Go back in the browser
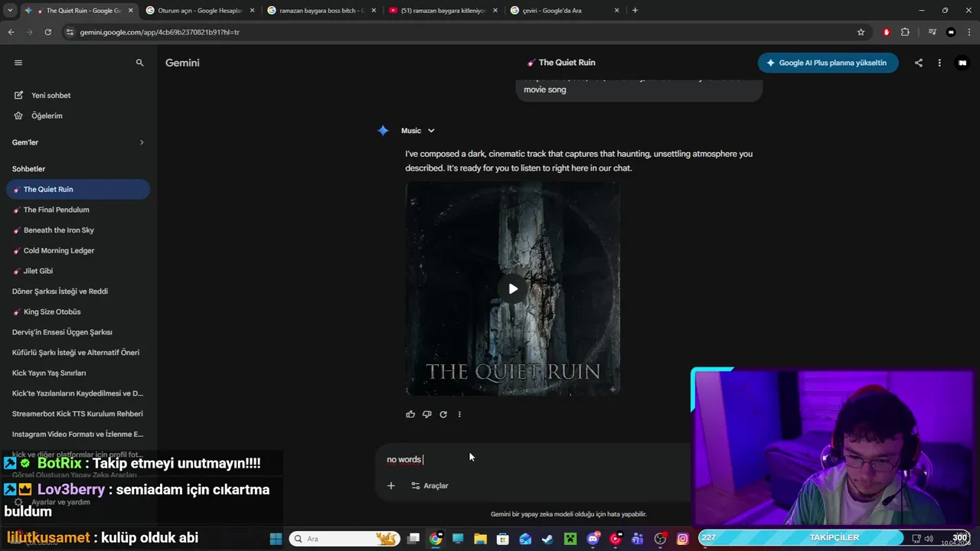Screen dimensions: 980x551 pyautogui.click(x=11, y=32)
